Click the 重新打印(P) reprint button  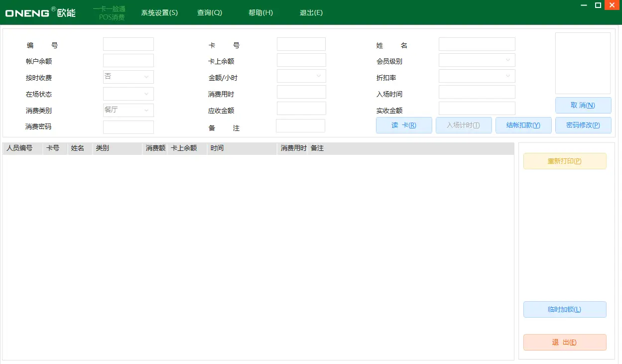pos(564,161)
